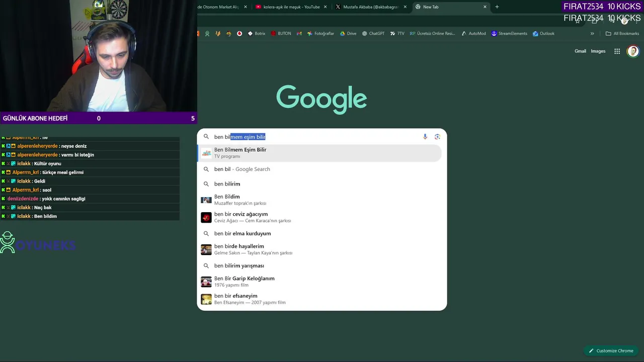The width and height of the screenshot is (644, 362).
Task: Start voice search with the microphone icon
Action: (x=425, y=137)
